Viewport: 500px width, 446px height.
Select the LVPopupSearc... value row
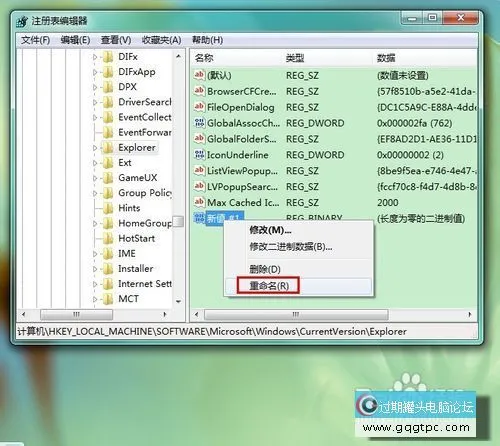point(334,187)
